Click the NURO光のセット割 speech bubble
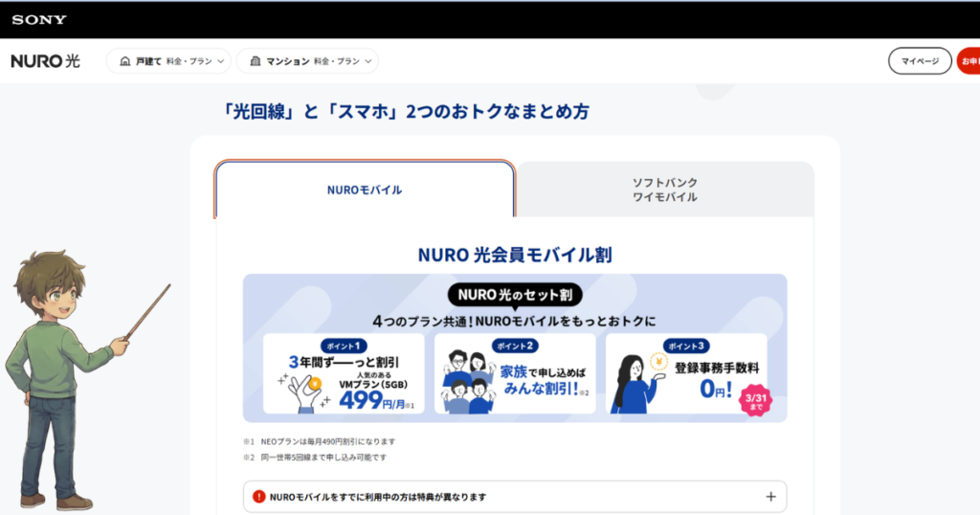The width and height of the screenshot is (980, 515). pos(515,296)
